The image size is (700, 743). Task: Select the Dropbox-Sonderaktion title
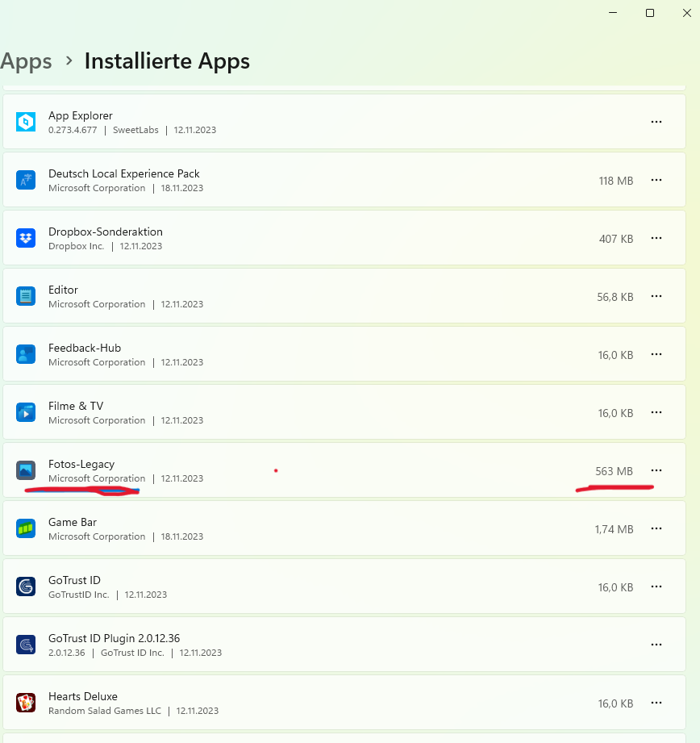coord(106,232)
